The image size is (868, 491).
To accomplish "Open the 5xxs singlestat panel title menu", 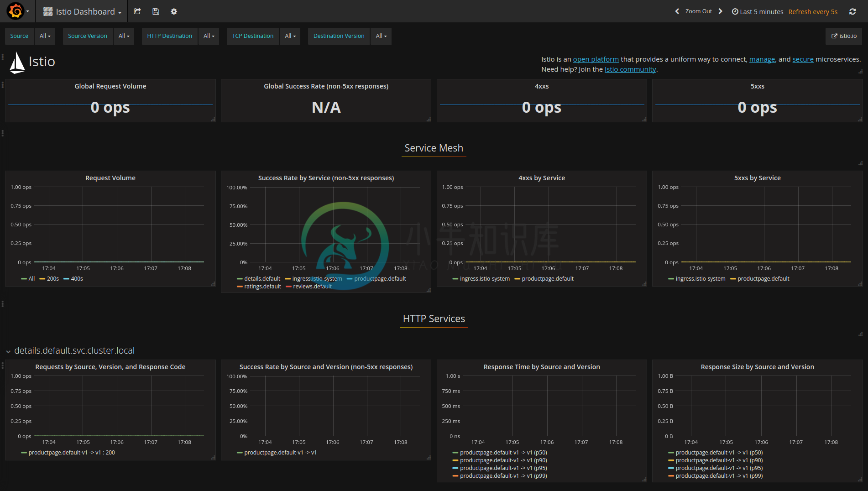I will click(757, 86).
